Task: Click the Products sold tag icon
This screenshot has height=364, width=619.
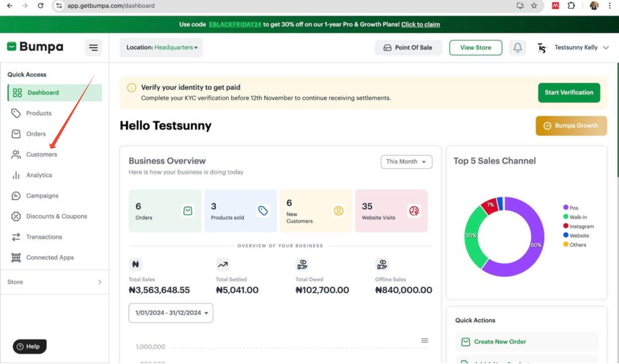Action: pos(263,211)
